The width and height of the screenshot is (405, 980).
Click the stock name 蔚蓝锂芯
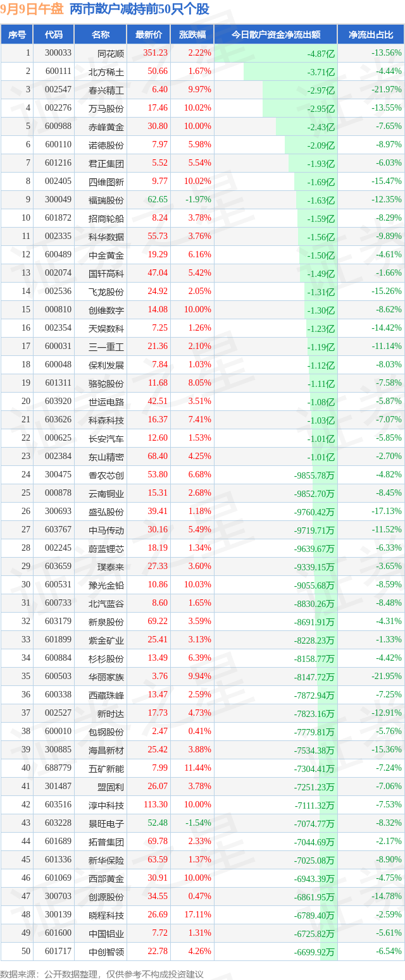click(x=106, y=548)
